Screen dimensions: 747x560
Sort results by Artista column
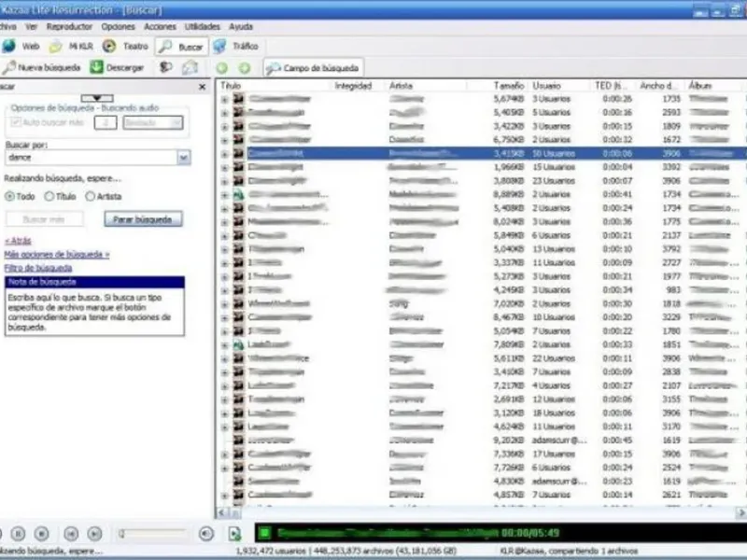[x=401, y=86]
